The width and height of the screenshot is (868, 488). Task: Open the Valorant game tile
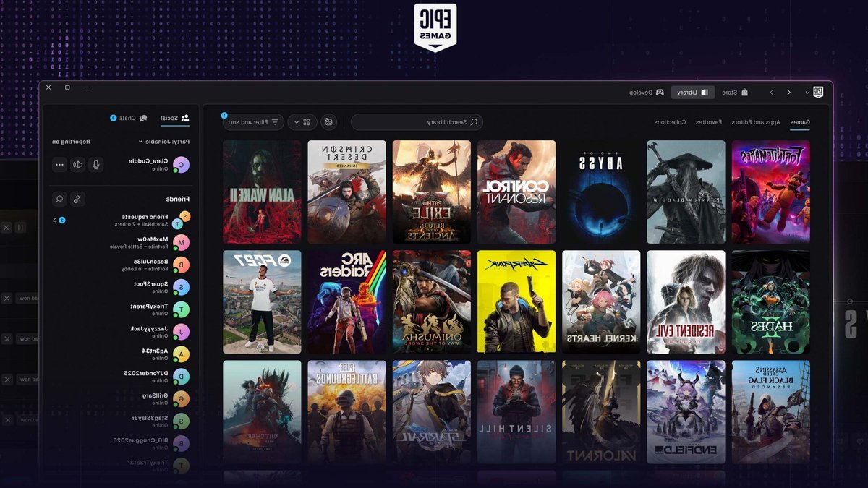[601, 412]
